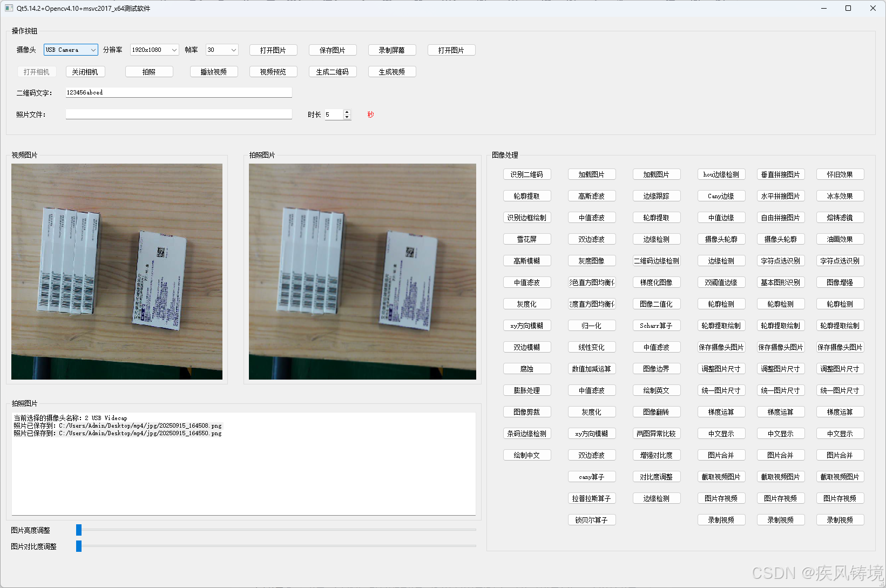886x588 pixels.
Task: Run the 锁贝尔算子 operator
Action: [x=592, y=520]
